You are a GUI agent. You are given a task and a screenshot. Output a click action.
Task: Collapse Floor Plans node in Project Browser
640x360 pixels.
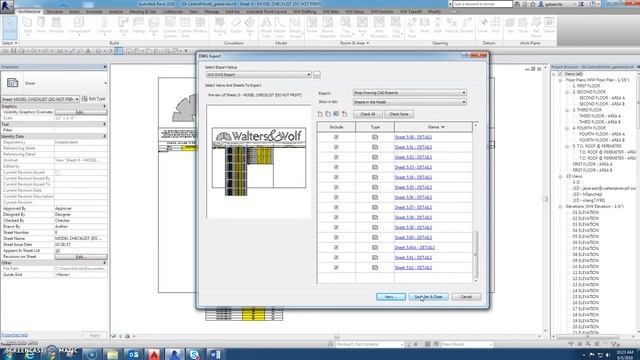point(561,80)
